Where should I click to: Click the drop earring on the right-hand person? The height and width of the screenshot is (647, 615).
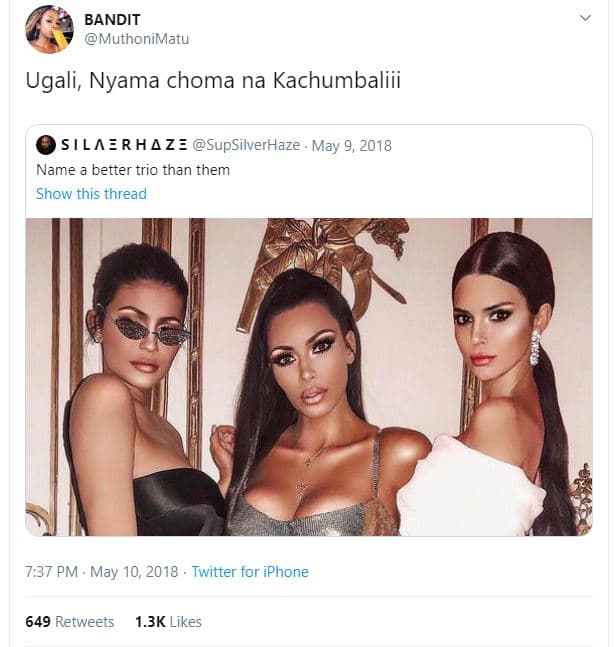click(535, 348)
